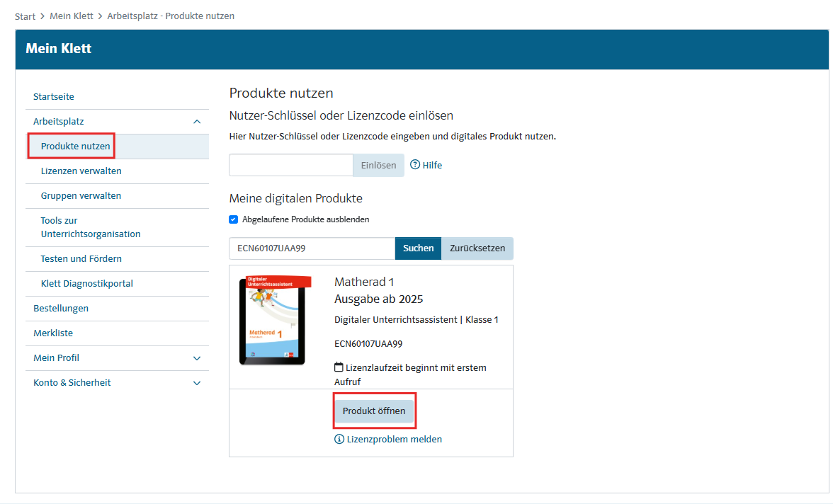Click the Arbeitsplatz sidebar label
The image size is (833, 504).
coord(58,122)
